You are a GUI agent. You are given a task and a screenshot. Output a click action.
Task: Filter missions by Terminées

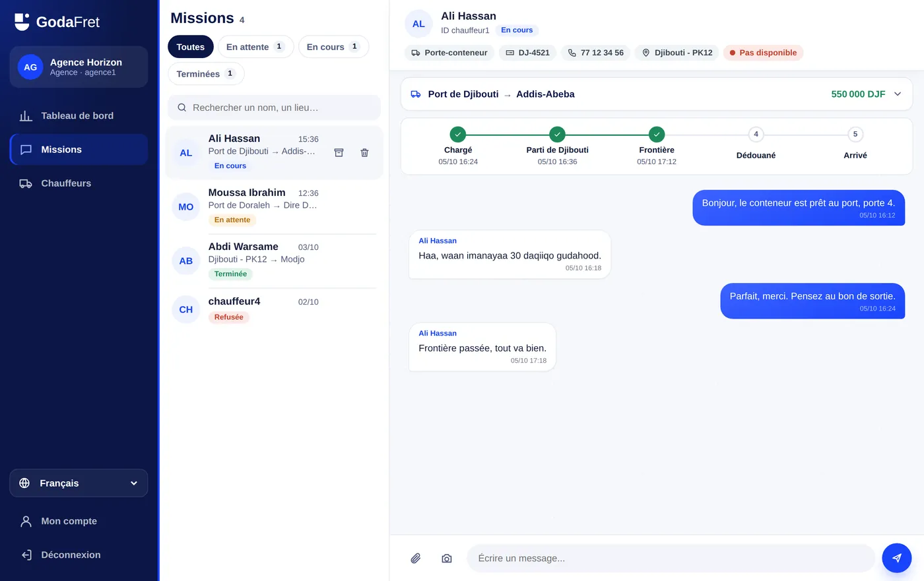[x=206, y=74]
